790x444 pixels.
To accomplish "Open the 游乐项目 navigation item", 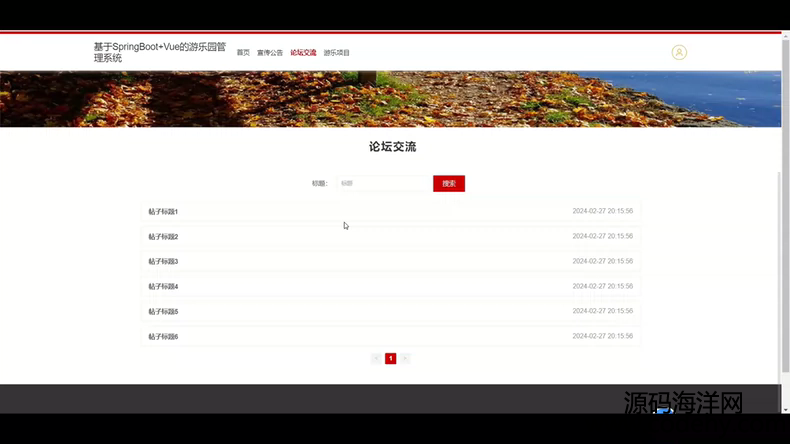I will [x=337, y=53].
